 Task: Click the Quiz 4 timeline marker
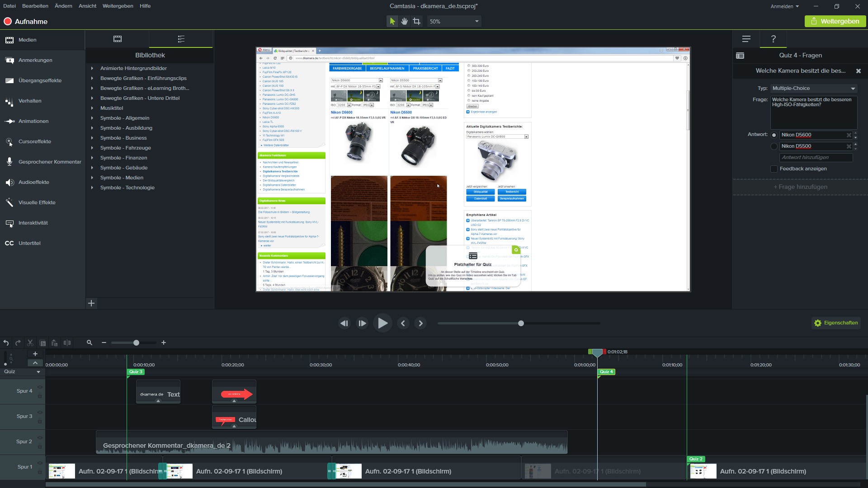coord(606,372)
